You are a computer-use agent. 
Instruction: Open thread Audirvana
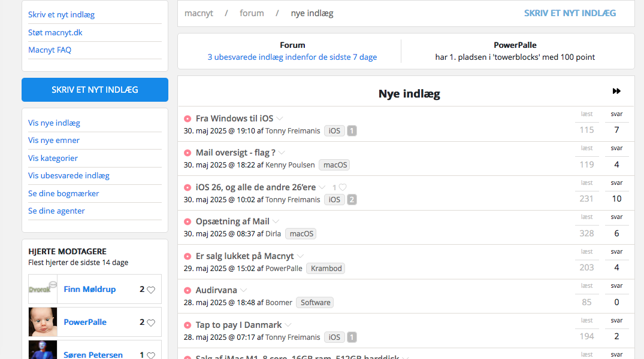coord(216,290)
